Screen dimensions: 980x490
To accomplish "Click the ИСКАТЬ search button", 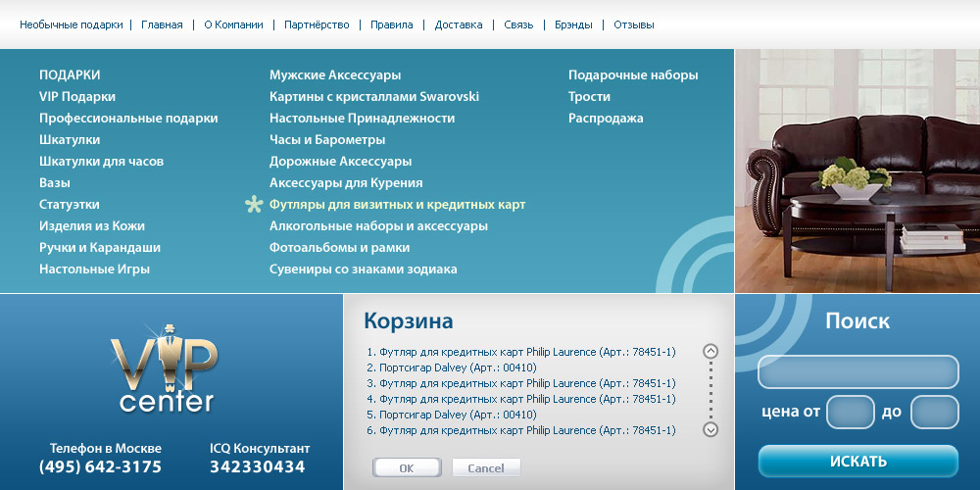I will tap(857, 461).
